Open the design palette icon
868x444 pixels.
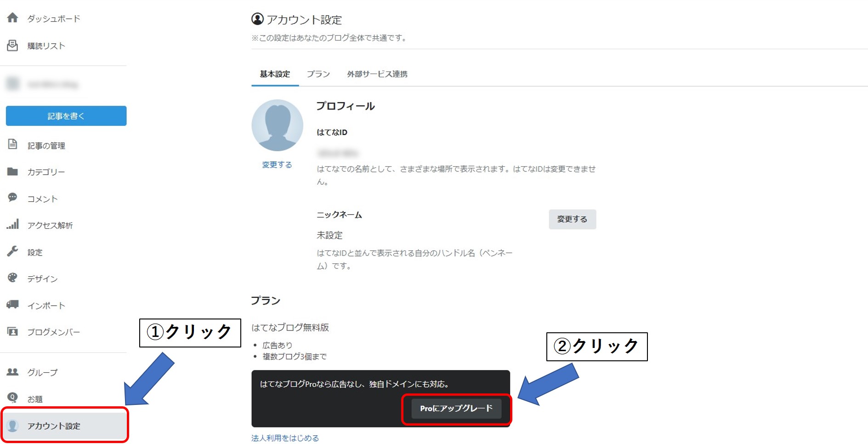click(12, 278)
